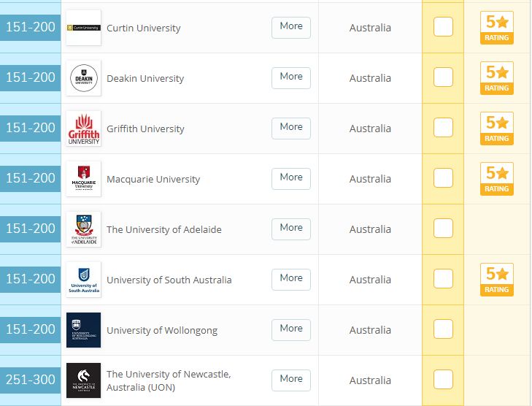Viewport: 532px width, 406px height.
Task: Check the compare box for Newcastle (UON)
Action: point(443,379)
